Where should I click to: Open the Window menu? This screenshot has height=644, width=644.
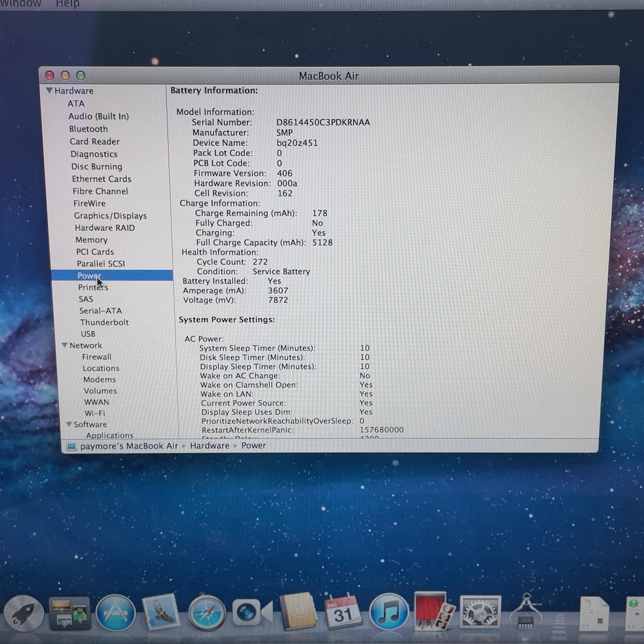point(20,3)
